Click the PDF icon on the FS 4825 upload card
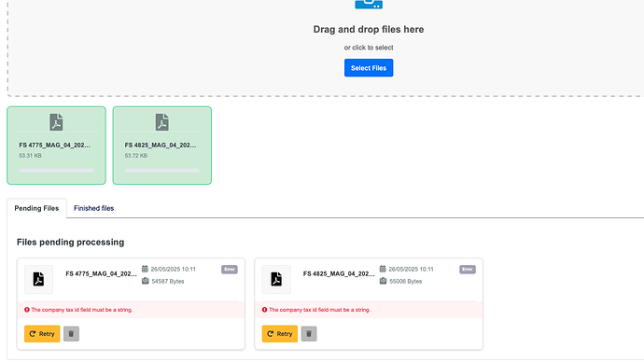The height and width of the screenshot is (362, 644). 162,122
